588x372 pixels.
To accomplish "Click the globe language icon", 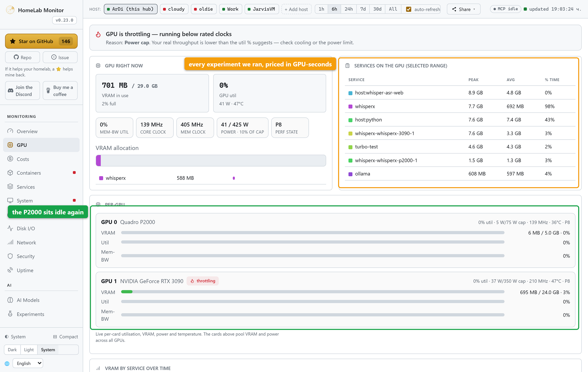I will [x=7, y=363].
